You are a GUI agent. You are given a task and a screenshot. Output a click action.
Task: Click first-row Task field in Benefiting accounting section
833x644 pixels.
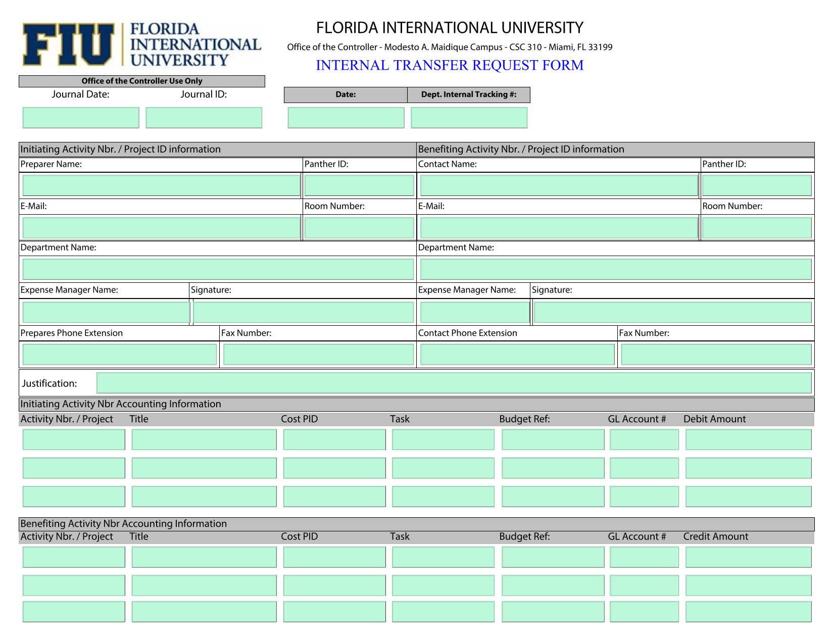(443, 557)
